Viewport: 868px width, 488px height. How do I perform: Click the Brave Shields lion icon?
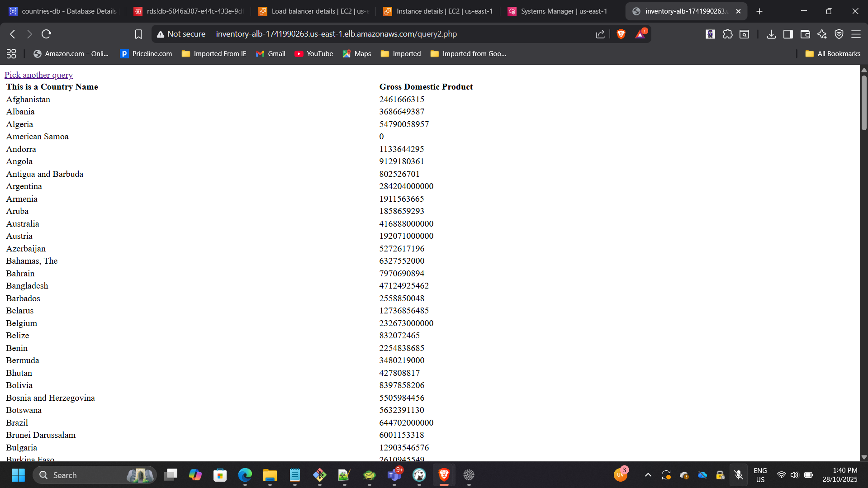click(621, 34)
